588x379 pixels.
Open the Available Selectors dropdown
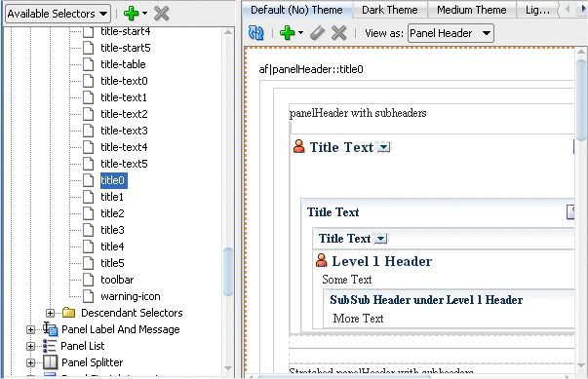pyautogui.click(x=58, y=14)
